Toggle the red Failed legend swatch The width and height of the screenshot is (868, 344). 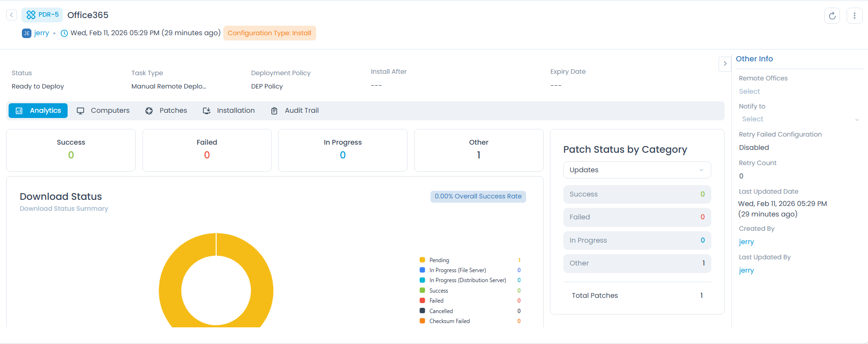point(422,300)
